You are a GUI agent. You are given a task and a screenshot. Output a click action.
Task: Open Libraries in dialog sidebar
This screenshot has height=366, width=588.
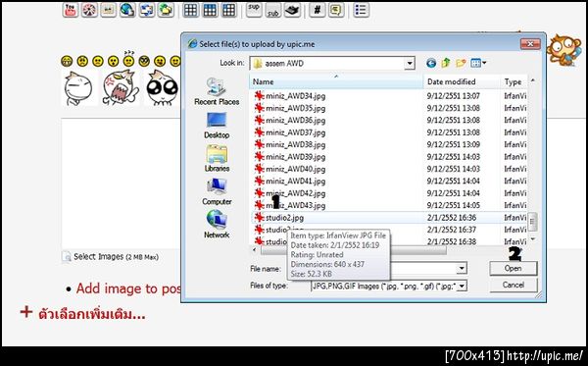pos(217,158)
